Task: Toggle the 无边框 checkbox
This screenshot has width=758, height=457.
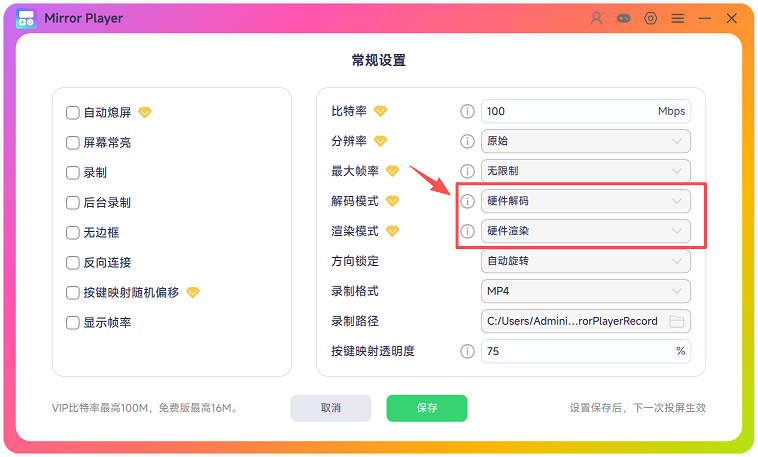Action: (73, 233)
